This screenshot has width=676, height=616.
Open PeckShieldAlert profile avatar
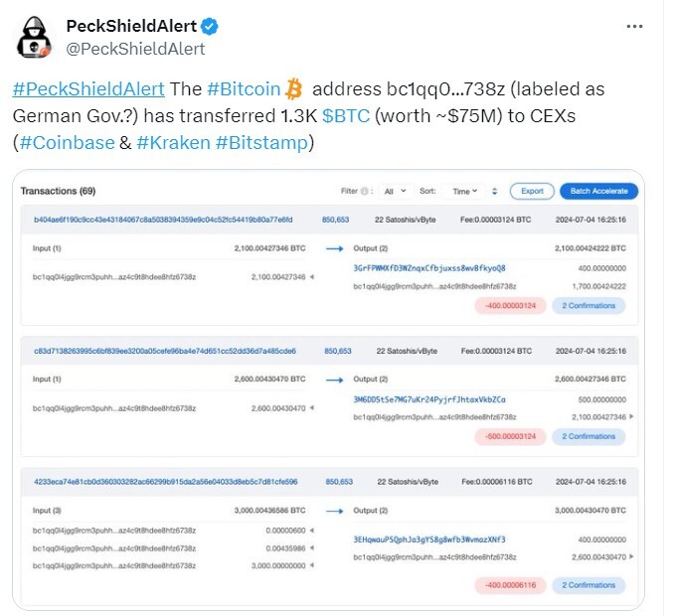coord(34,37)
